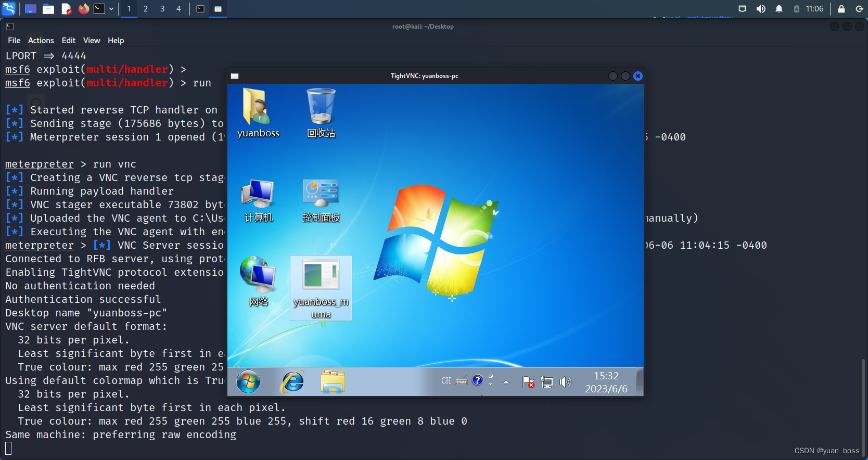Open the terminal emulator launcher icon
Image resolution: width=868 pixels, height=460 pixels.
coord(99,9)
